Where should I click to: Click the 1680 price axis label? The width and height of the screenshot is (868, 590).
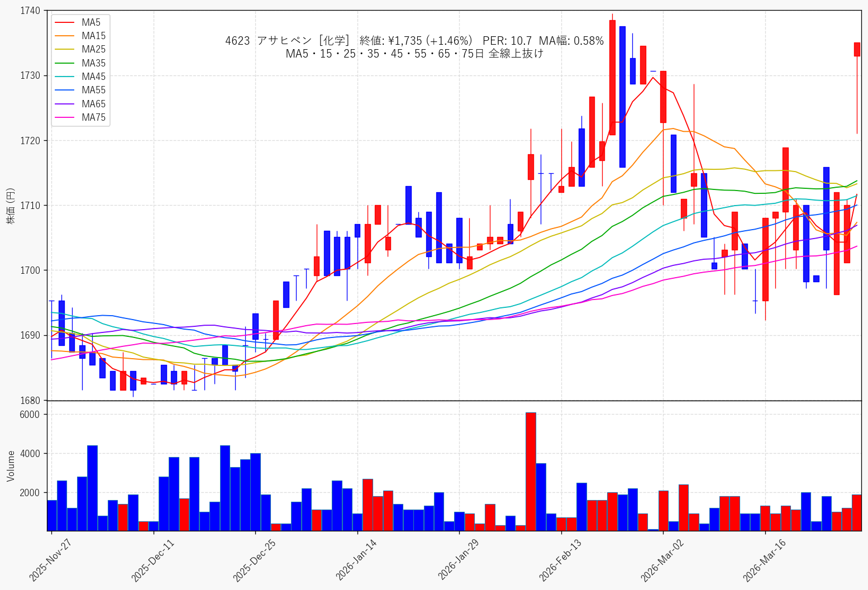coord(31,400)
